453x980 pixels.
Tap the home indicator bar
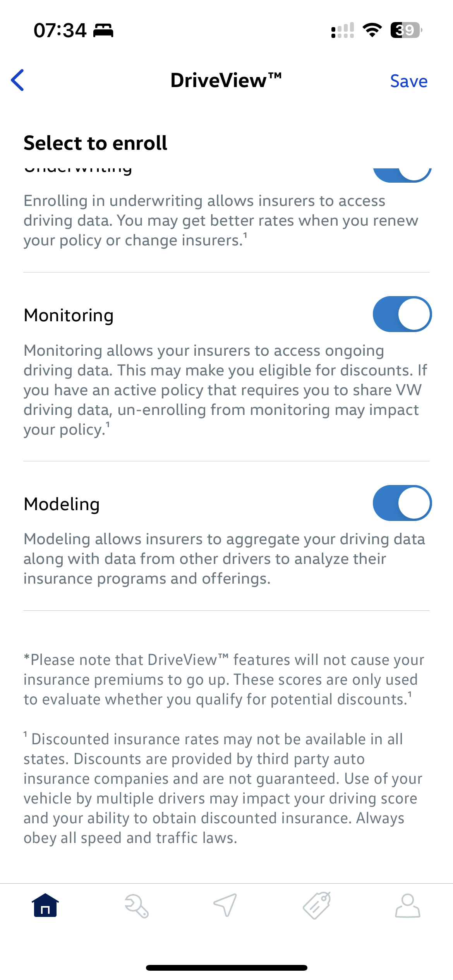point(226,968)
